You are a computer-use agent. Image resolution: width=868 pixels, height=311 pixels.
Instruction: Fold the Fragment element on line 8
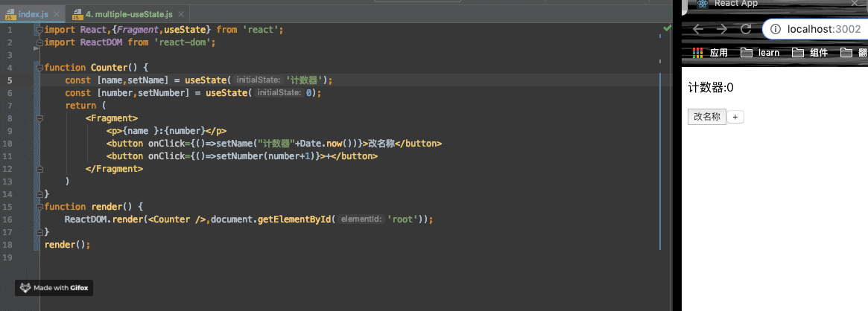click(x=39, y=118)
